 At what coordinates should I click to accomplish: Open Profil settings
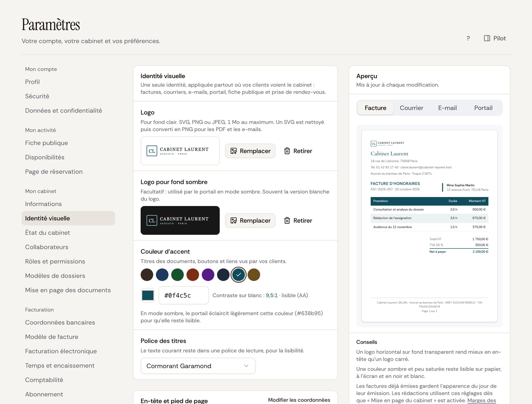click(68, 82)
